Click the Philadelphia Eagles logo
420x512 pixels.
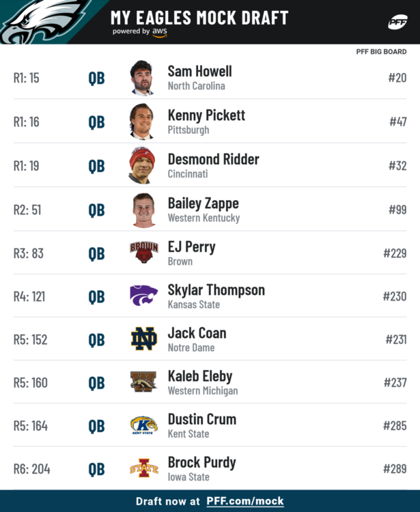click(x=44, y=22)
